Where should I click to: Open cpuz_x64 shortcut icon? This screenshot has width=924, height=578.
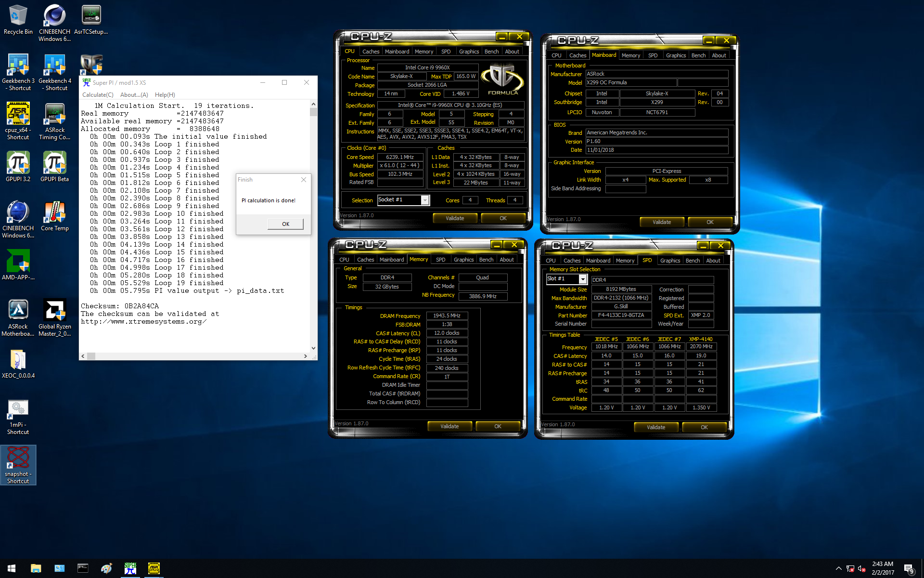[18, 121]
